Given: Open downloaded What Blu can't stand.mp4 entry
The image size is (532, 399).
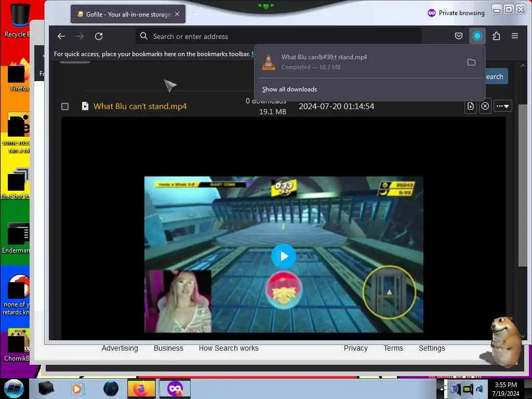Looking at the screenshot, I should point(360,62).
